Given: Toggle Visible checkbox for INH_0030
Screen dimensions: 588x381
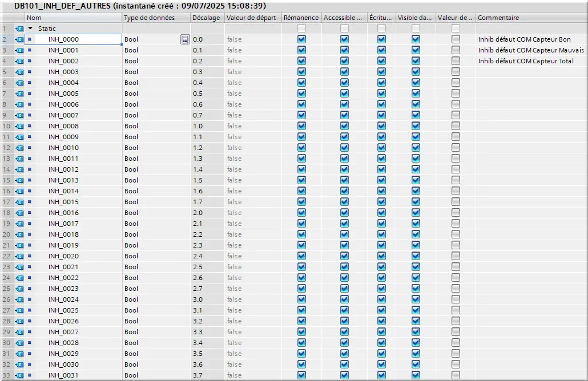Looking at the screenshot, I should (x=416, y=364).
